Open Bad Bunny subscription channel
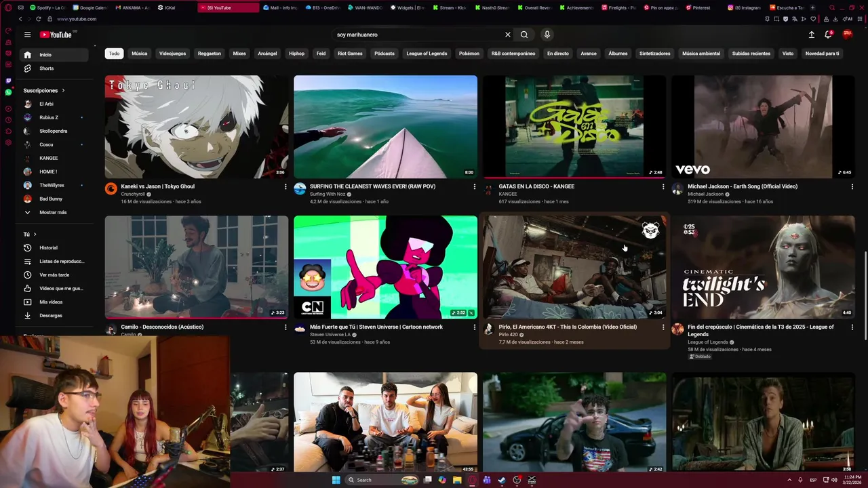 (x=54, y=199)
